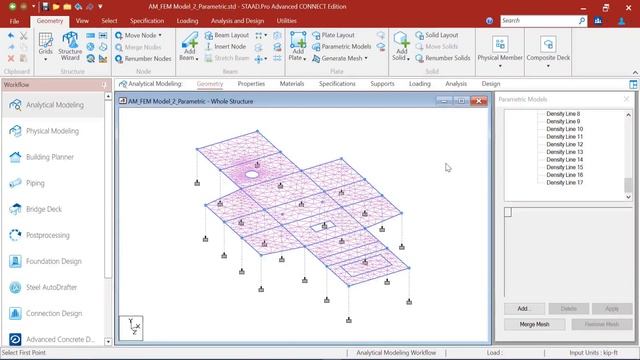The height and width of the screenshot is (360, 640).
Task: Click the Undo arrow in Clipboard group
Action: click(x=11, y=36)
